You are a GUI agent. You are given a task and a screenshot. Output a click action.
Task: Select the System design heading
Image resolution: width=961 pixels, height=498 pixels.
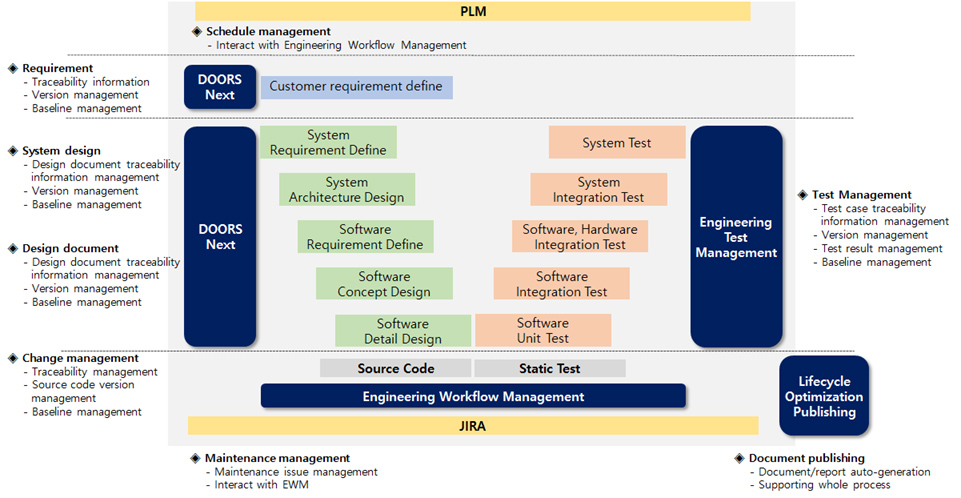(61, 151)
